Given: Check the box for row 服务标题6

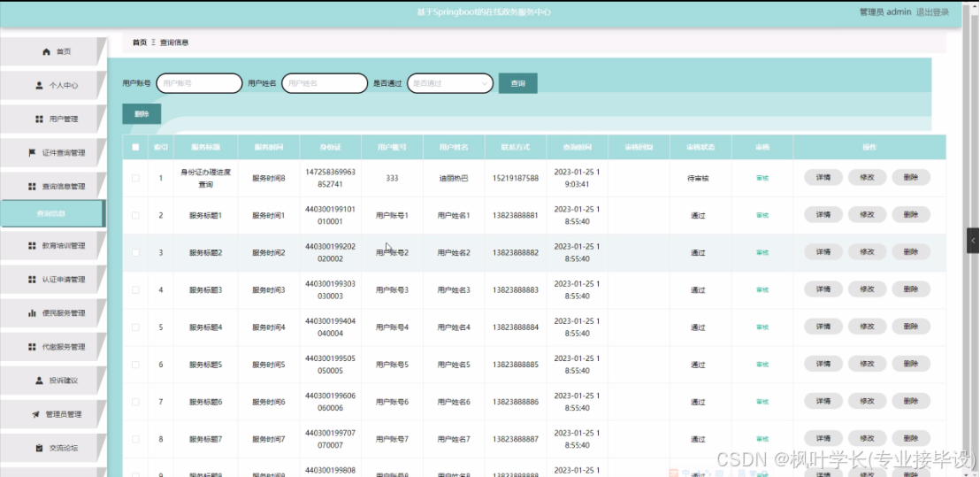Looking at the screenshot, I should click(135, 402).
